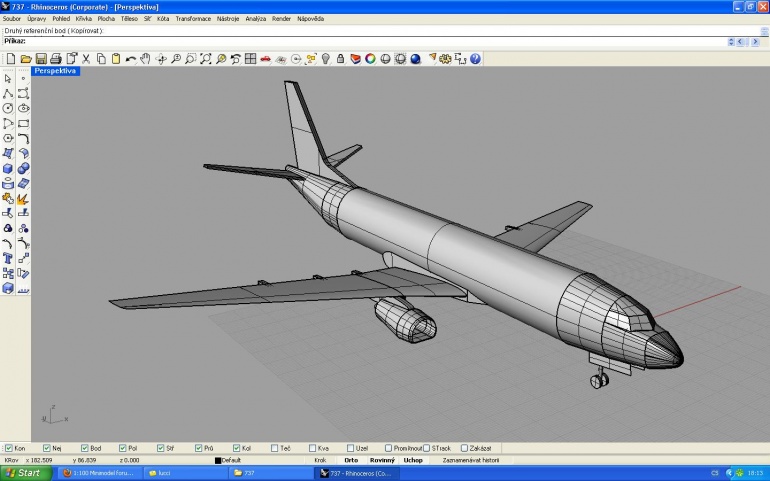Click the Perspektiva viewport title
Screen dimensions: 770x481
click(x=55, y=71)
